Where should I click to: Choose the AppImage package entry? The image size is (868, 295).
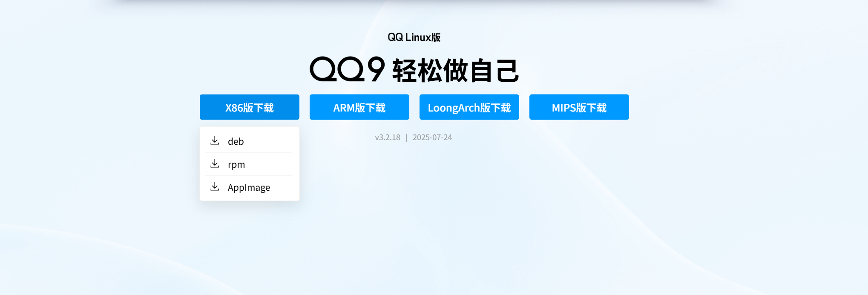coord(249,187)
